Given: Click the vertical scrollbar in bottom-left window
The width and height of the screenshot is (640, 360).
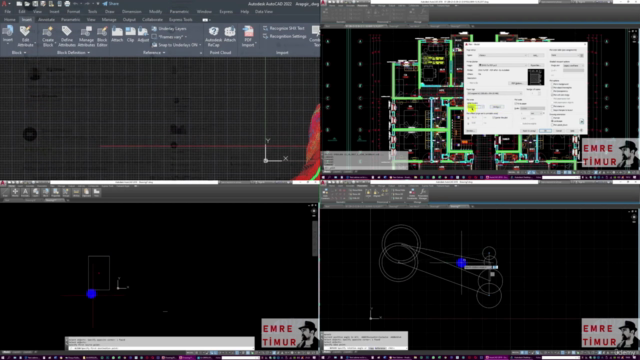Looking at the screenshot, I should pyautogui.click(x=314, y=239).
